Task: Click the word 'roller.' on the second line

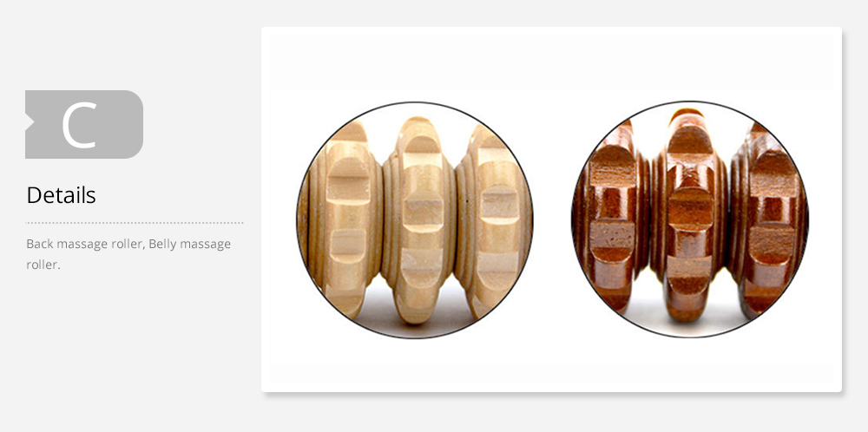Action: click(x=43, y=265)
